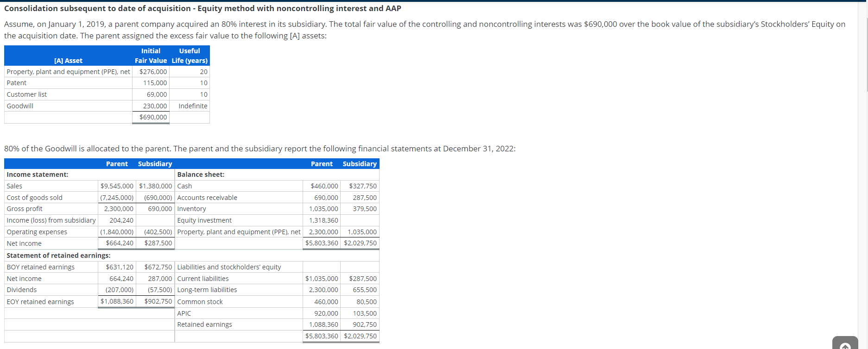Viewport: 868px width, 349px height.
Task: Select the [A] Asset column header
Action: [68, 61]
